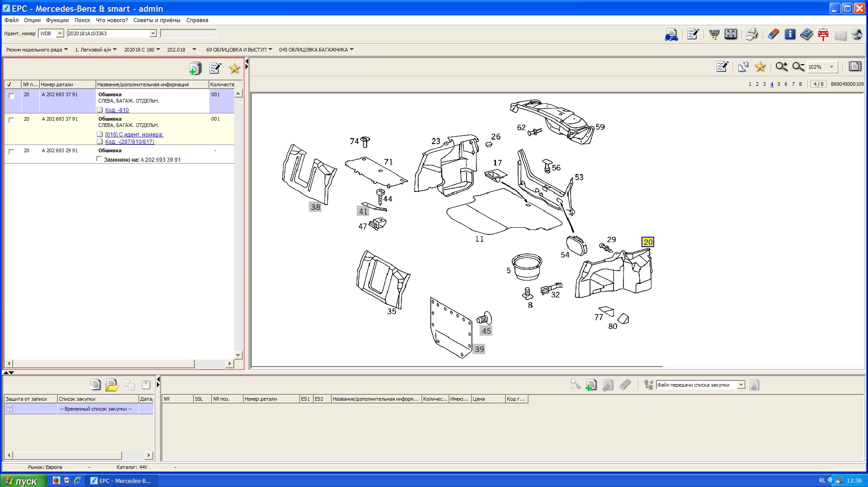
Task: Open the 'Советы и приёмы' menu
Action: [157, 20]
